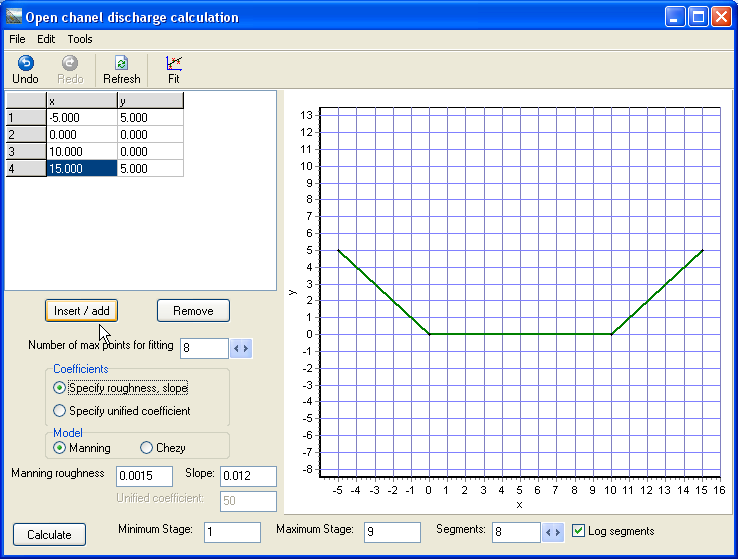The image size is (738, 559).
Task: Select highlighted cell 15.000
Action: [x=82, y=168]
